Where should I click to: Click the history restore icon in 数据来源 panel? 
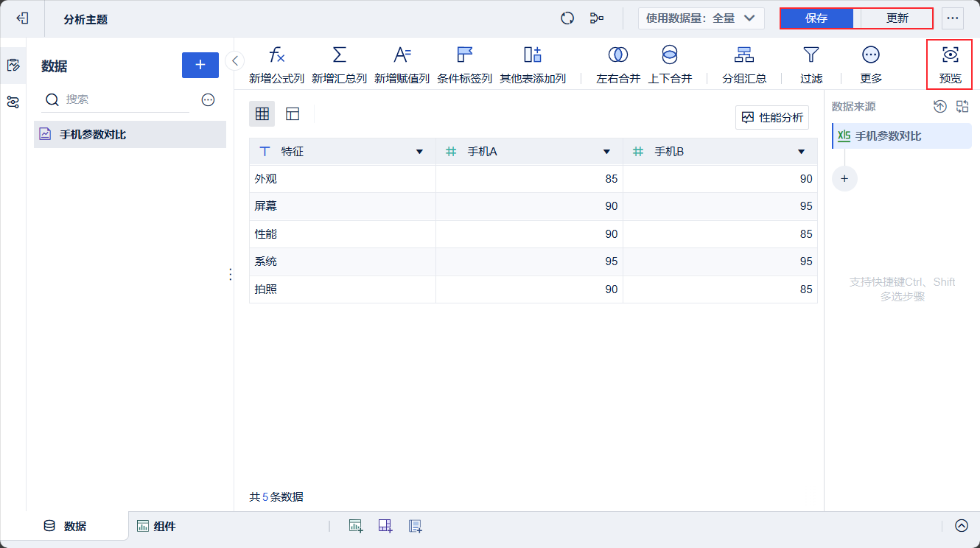click(940, 107)
